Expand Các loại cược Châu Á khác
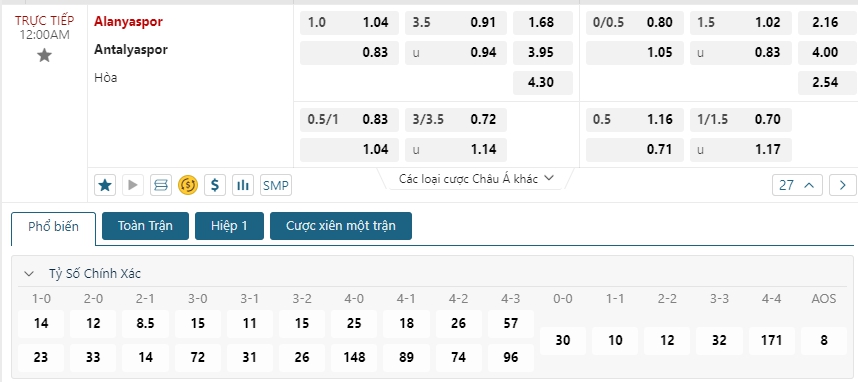The image size is (858, 382). click(x=476, y=178)
